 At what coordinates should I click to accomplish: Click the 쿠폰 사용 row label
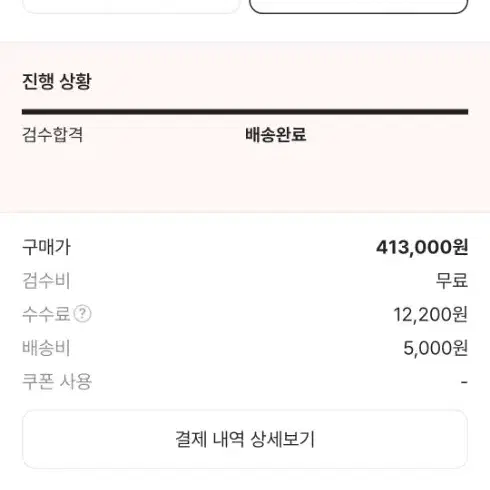tap(57, 382)
